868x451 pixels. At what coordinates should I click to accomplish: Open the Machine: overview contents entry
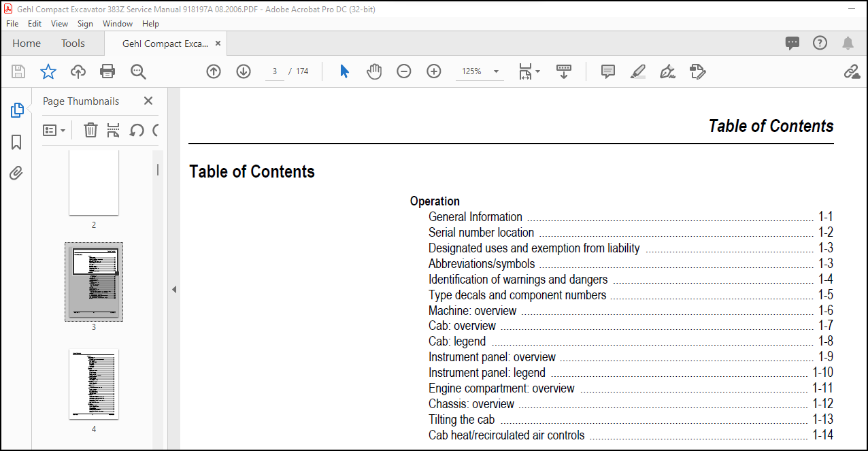(473, 311)
